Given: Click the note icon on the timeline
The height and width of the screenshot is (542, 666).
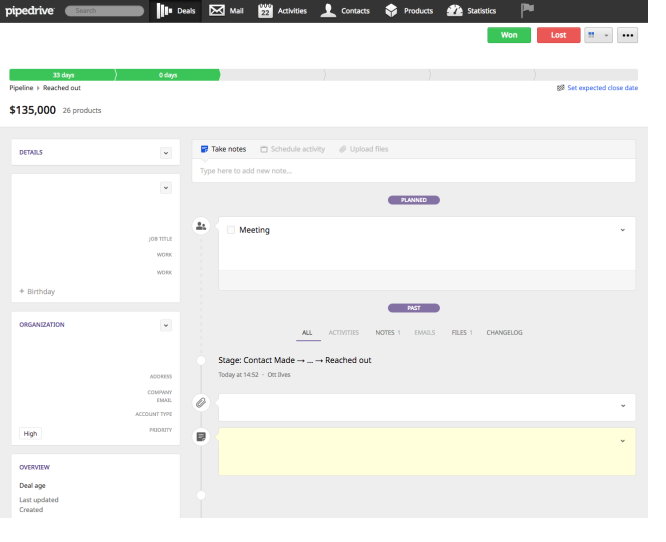Looking at the screenshot, I should click(201, 436).
